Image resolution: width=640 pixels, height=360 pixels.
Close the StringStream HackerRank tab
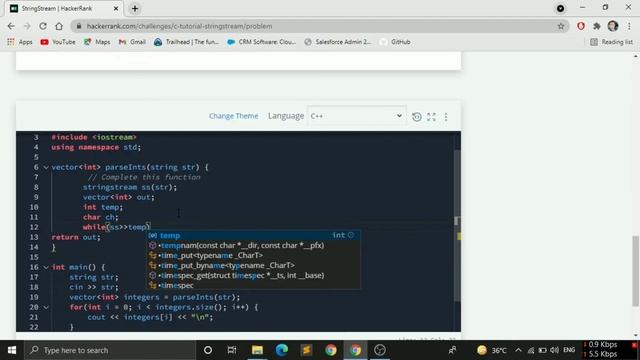(x=116, y=8)
